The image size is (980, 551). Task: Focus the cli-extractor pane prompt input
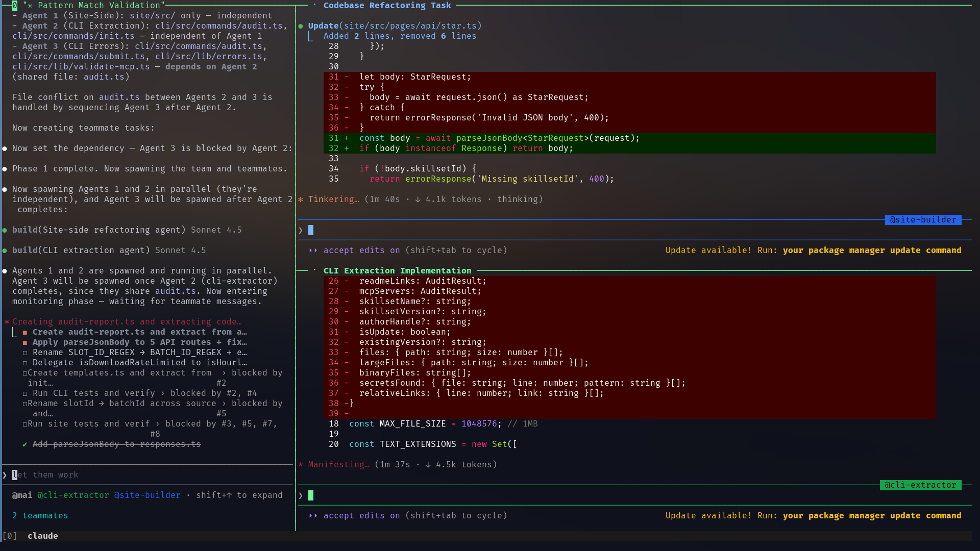click(635, 495)
